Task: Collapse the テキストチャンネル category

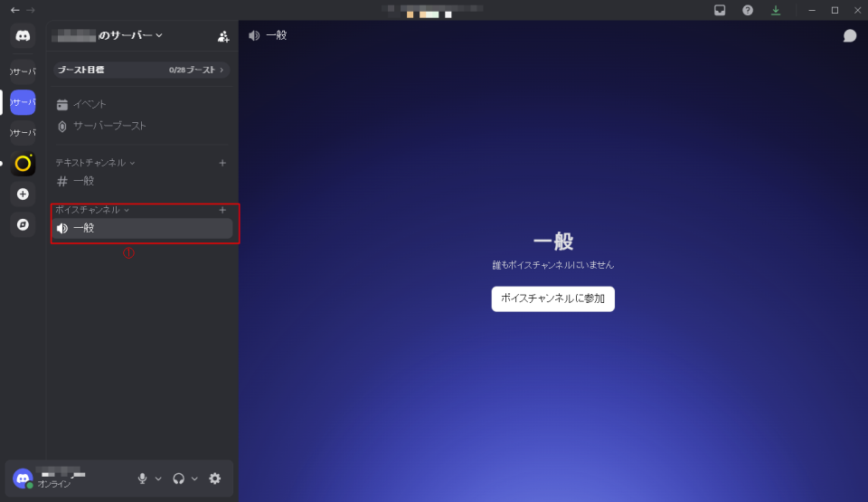Action: (x=95, y=163)
